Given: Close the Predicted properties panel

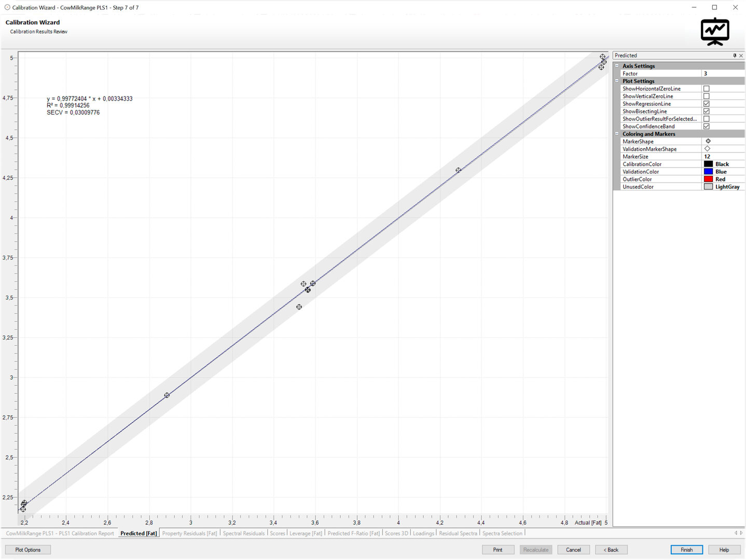Looking at the screenshot, I should 741,55.
